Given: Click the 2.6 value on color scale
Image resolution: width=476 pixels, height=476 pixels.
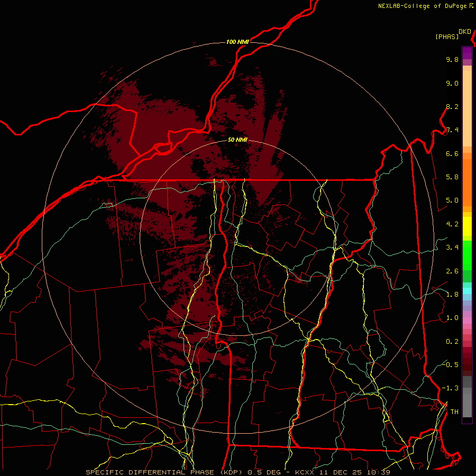Looking at the screenshot, I should pyautogui.click(x=452, y=271).
